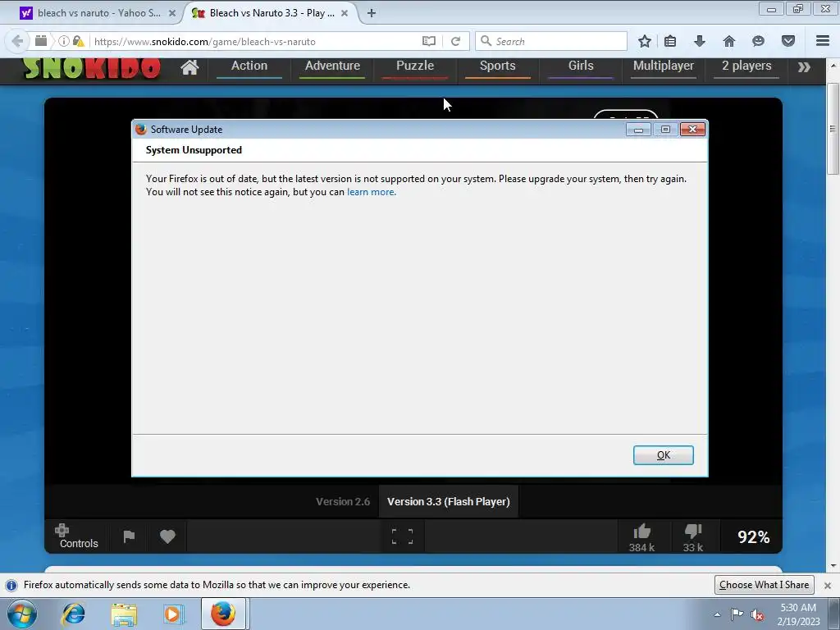The image size is (840, 630).
Task: Toggle Reader View icon in address bar
Action: 428,41
